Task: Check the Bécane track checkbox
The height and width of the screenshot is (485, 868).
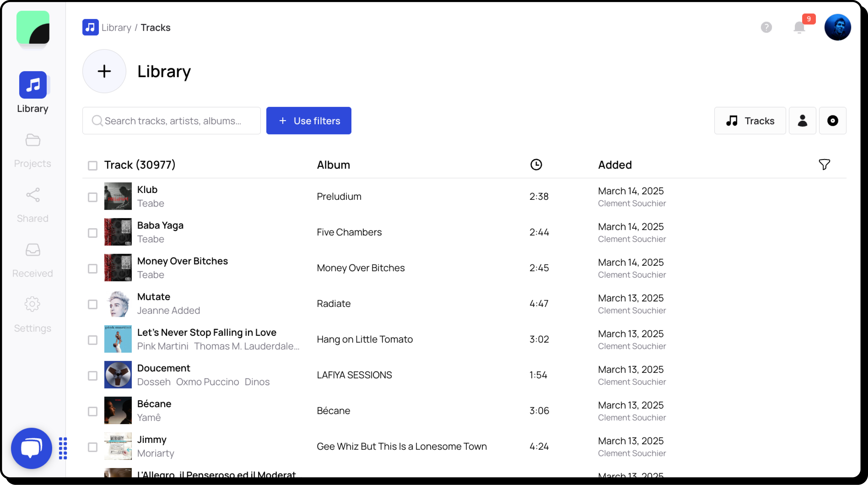Action: coord(92,412)
